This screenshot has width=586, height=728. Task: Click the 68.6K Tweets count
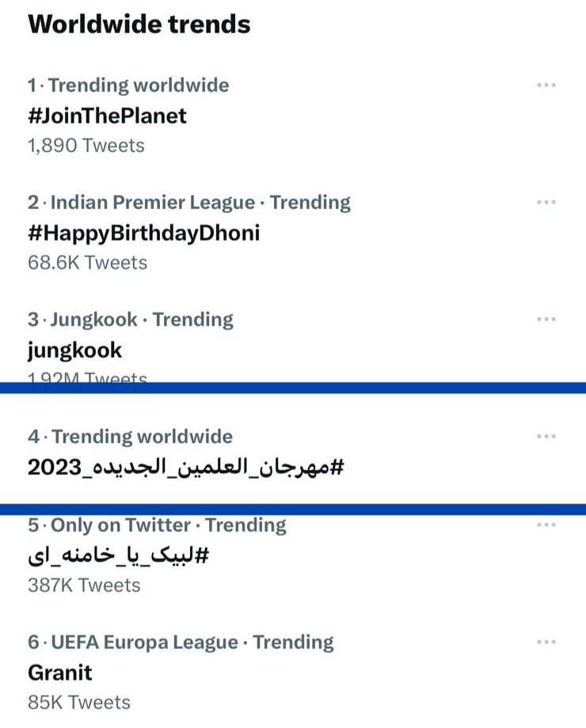coord(87,262)
